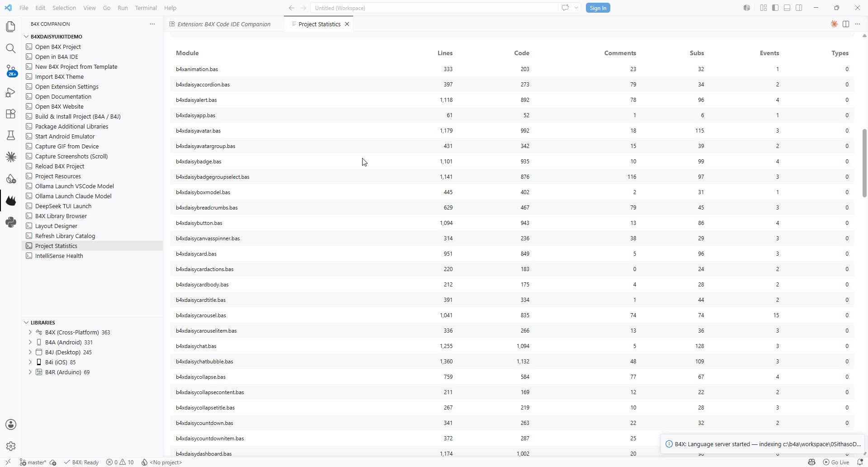Expand B4i (iOS) libraries
This screenshot has width=868, height=467.
30,362
